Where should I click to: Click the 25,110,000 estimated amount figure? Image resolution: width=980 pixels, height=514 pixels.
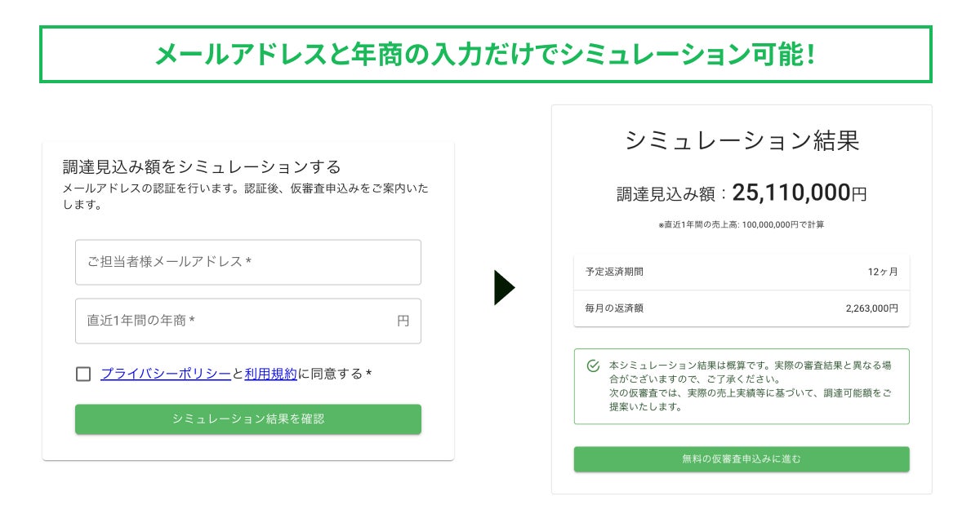coord(791,193)
